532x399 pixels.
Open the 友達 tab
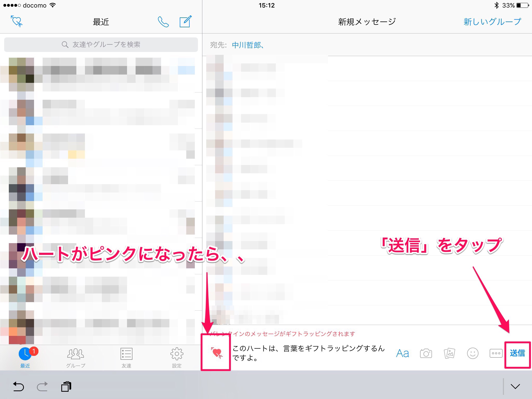pyautogui.click(x=127, y=358)
